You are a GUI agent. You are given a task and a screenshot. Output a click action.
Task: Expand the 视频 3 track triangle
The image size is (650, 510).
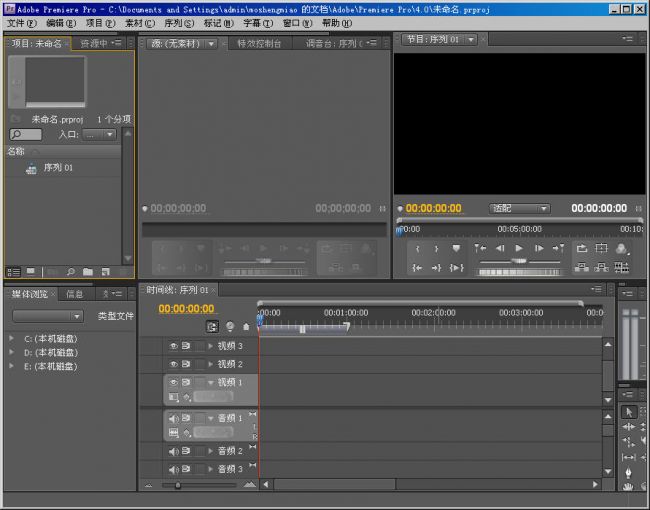(211, 346)
